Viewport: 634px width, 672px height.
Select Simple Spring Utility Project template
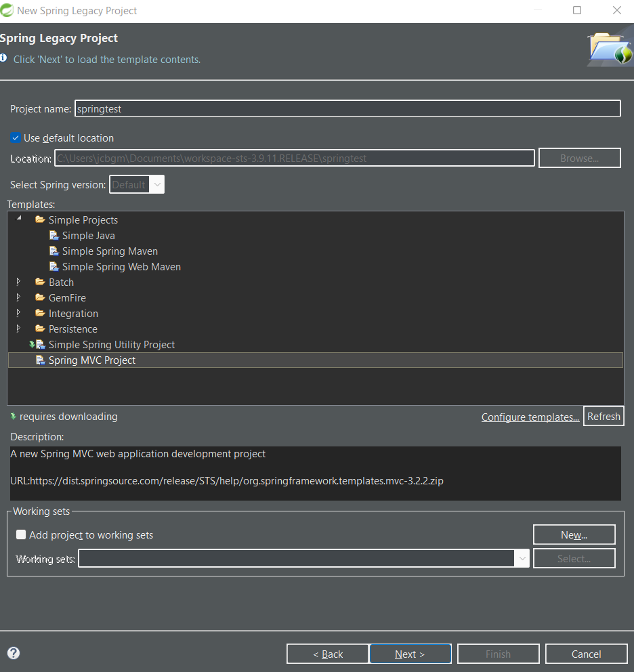coord(112,345)
